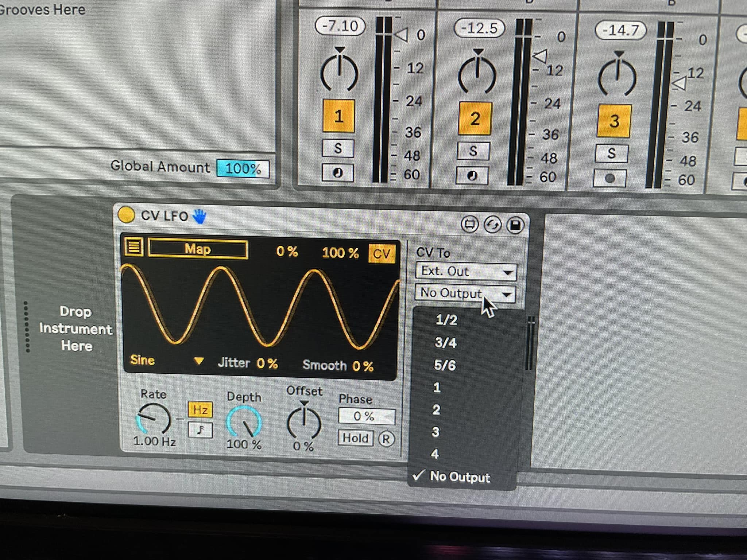Open the Ext. Out dropdown under CV To
The width and height of the screenshot is (747, 560).
pos(466,272)
